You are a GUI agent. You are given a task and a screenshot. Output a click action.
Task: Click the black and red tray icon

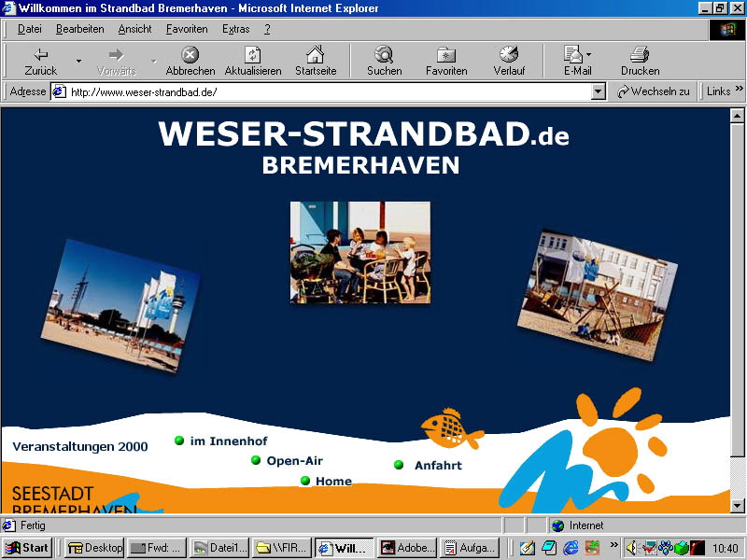tap(698, 548)
